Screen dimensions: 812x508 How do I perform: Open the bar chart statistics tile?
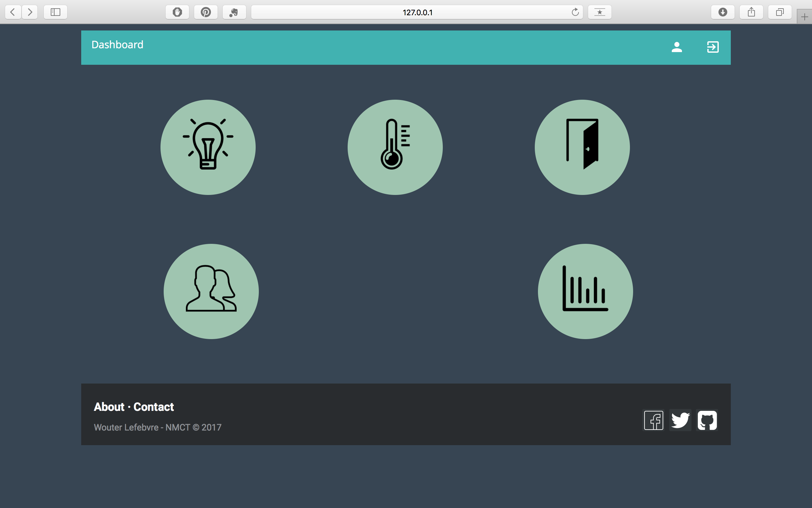tap(586, 291)
